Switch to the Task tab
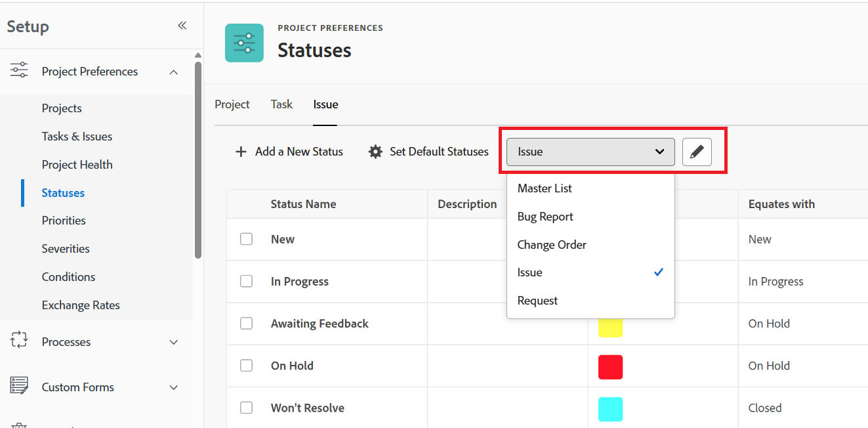The width and height of the screenshot is (868, 428). click(x=281, y=104)
